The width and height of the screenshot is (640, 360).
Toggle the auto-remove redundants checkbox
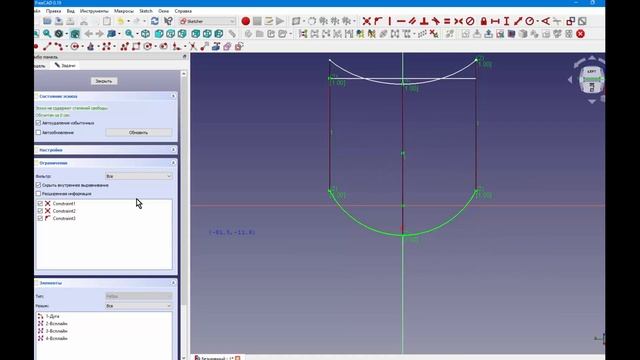(x=38, y=123)
